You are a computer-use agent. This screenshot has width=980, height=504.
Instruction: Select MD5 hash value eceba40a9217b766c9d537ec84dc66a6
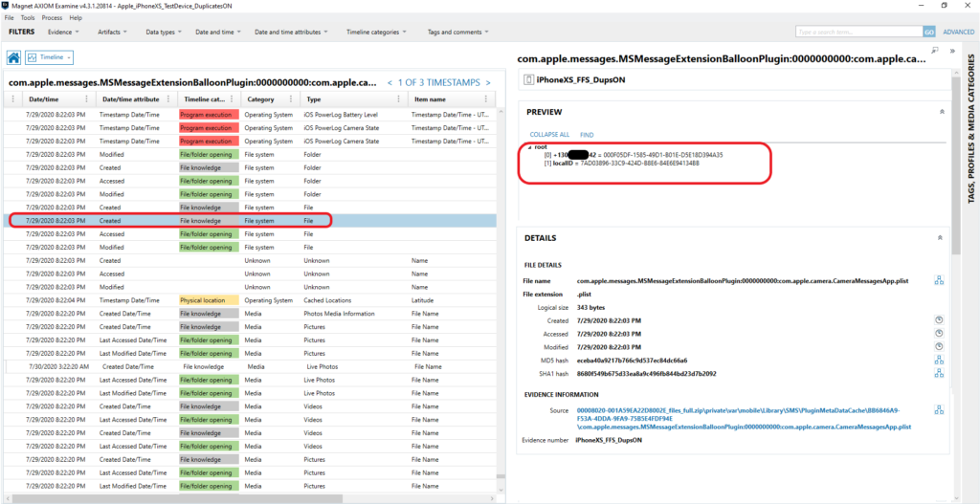pos(632,361)
